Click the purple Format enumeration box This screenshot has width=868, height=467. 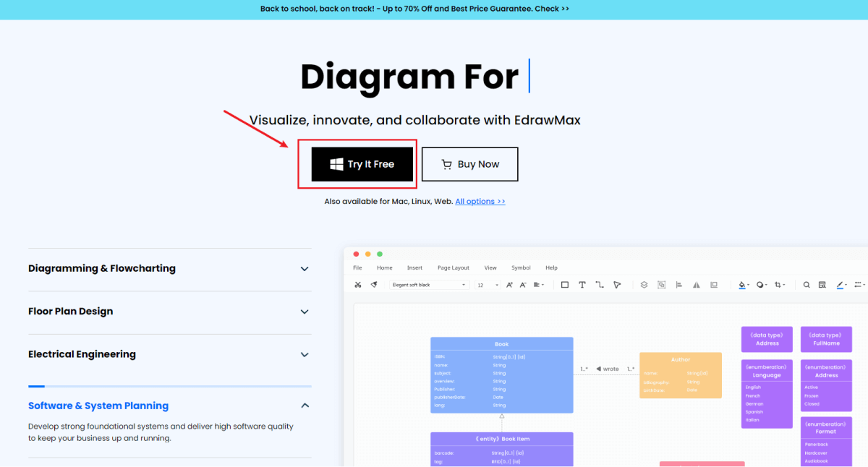click(x=826, y=441)
